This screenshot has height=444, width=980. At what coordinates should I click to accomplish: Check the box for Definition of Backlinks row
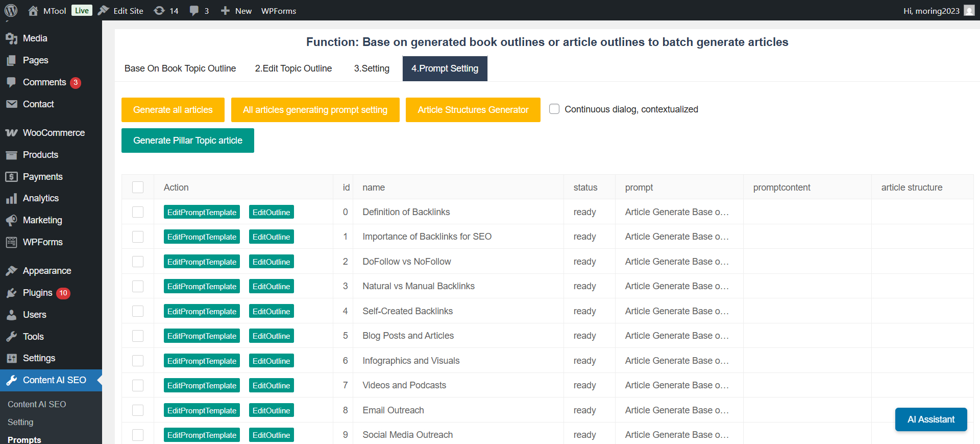coord(138,212)
